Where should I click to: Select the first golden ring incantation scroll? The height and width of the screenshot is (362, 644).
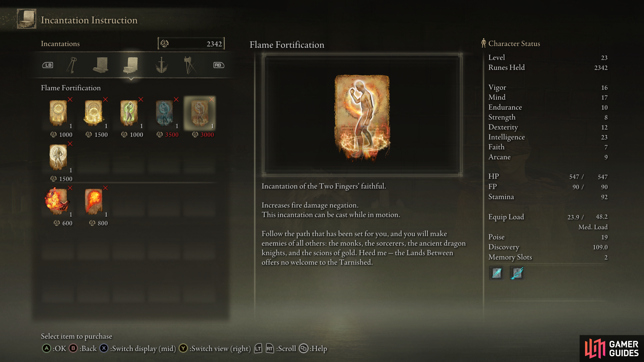58,113
